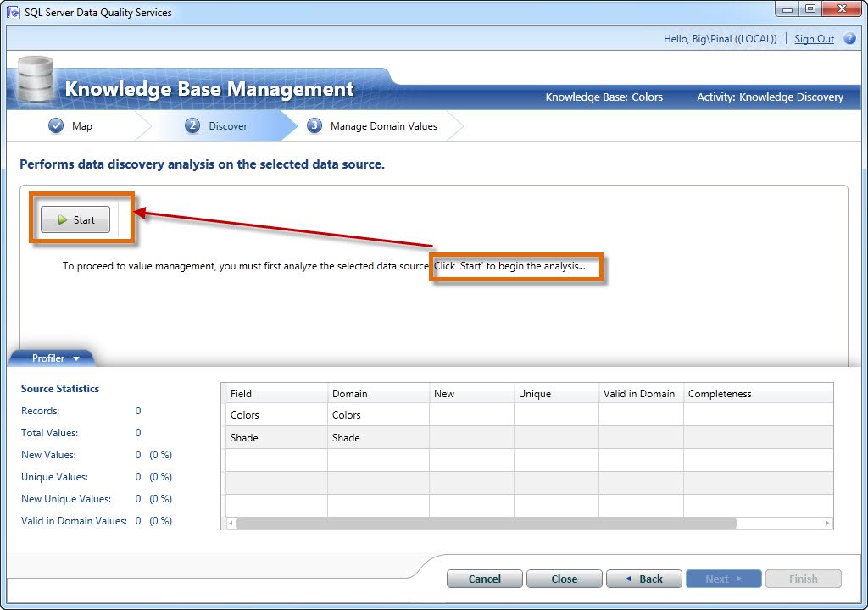Screen dimensions: 868x610
Task: Select the Discover step
Action: coord(227,126)
